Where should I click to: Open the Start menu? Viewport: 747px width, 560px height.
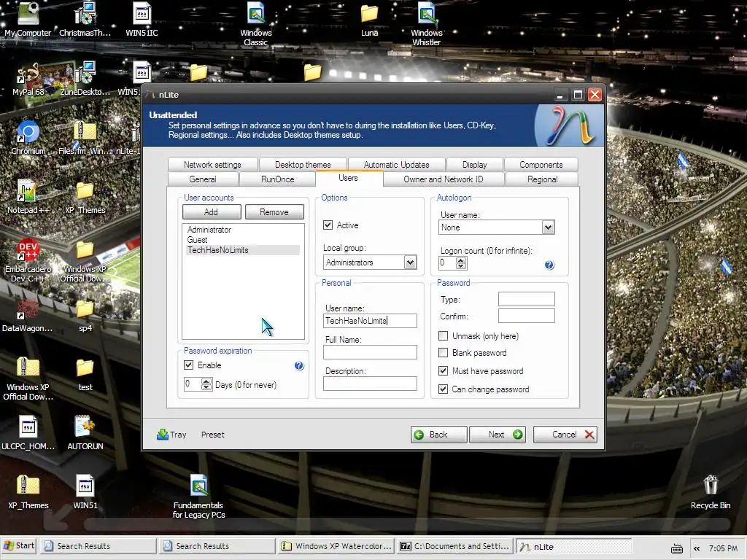[19, 545]
